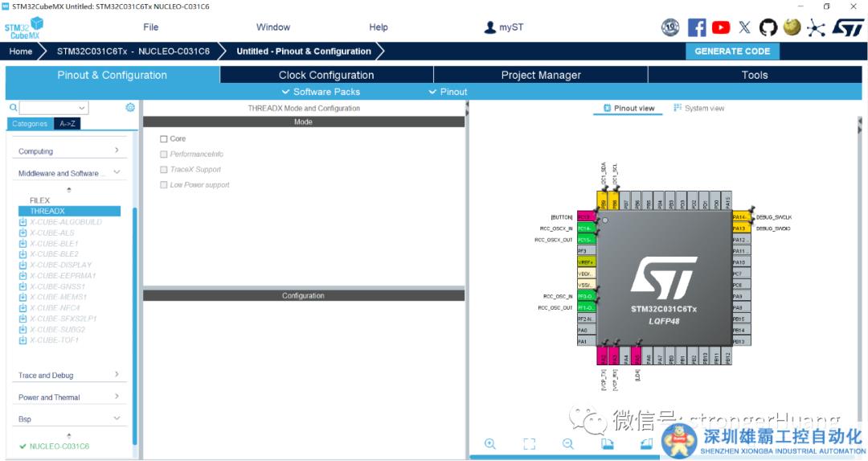Open settings gear in categories panel
The height and width of the screenshot is (461, 868).
130,107
